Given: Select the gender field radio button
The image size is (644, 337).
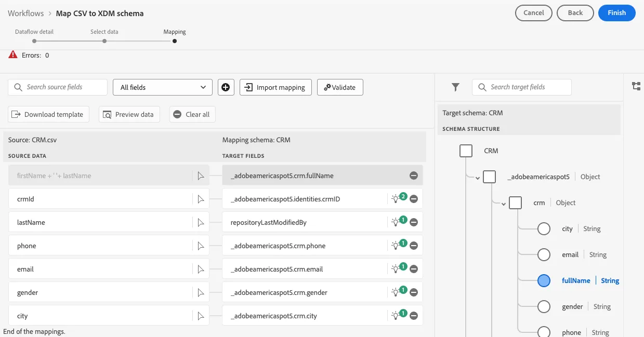Looking at the screenshot, I should point(544,306).
